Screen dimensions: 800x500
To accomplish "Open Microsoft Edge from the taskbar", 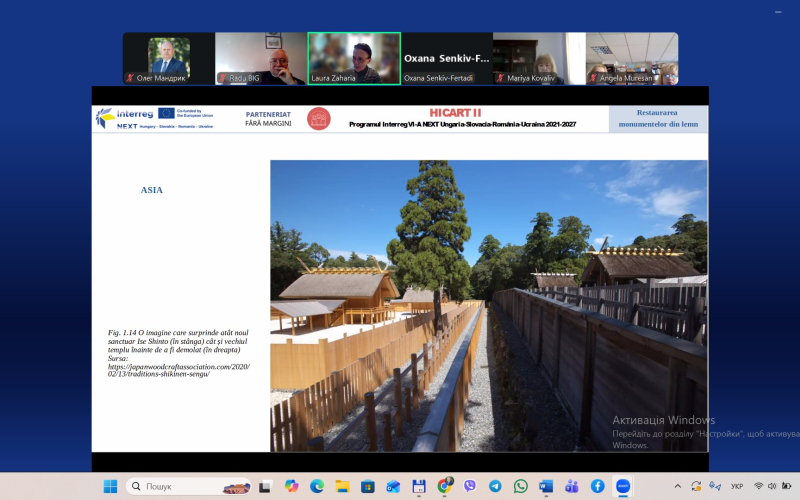I will [317, 486].
